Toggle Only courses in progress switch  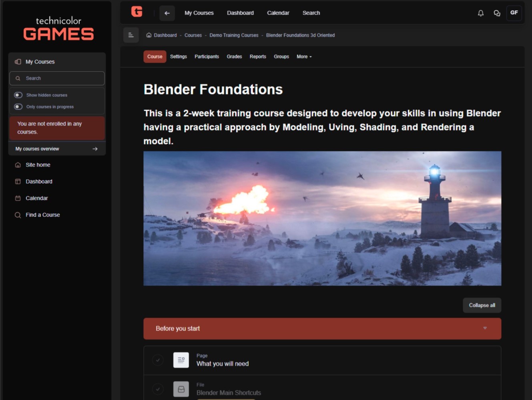(x=18, y=107)
